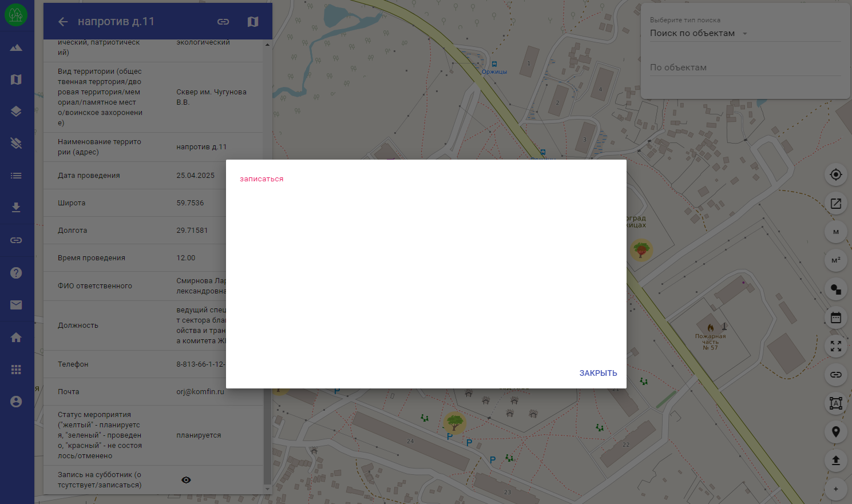The image size is (852, 504).
Task: Click the user account sidebar icon
Action: (16, 402)
